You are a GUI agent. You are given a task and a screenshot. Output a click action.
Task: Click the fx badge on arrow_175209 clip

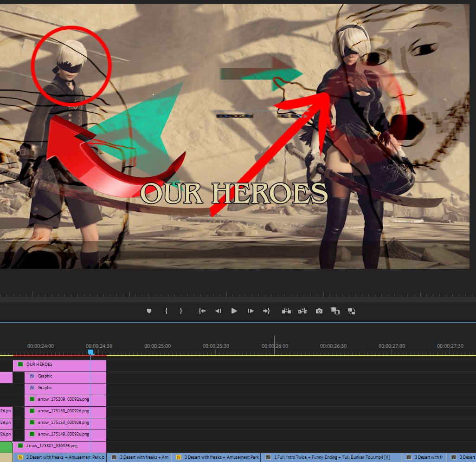click(32, 399)
